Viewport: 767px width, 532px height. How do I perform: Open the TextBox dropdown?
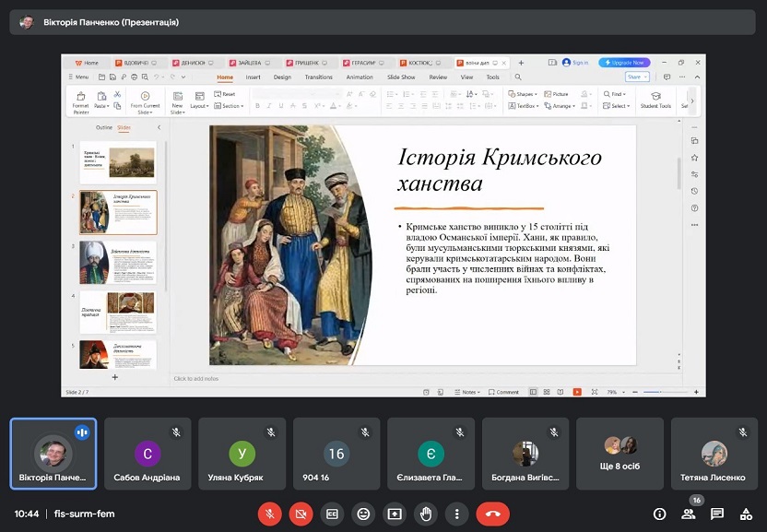click(x=524, y=106)
